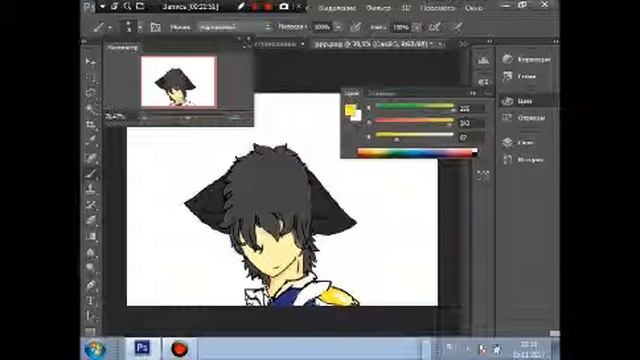Open История panel from the dock

coord(523,160)
